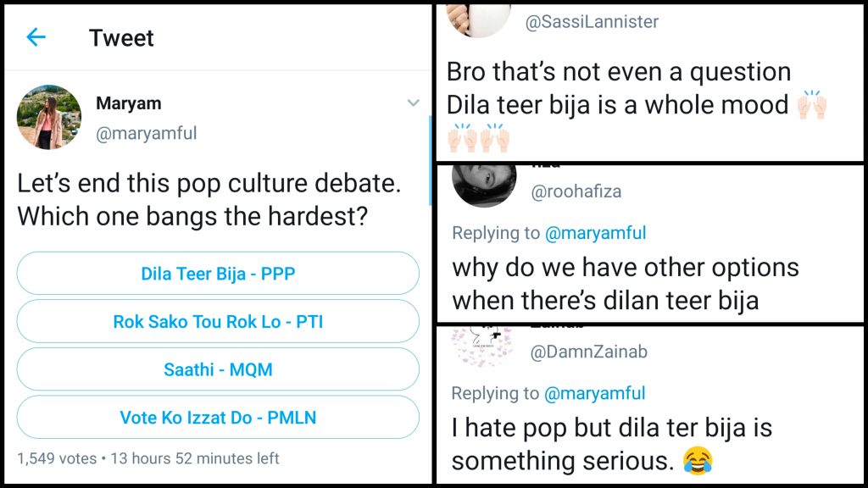Open SassiLannister's avatar picture
Viewport: 868px width, 488px height.
479,19
